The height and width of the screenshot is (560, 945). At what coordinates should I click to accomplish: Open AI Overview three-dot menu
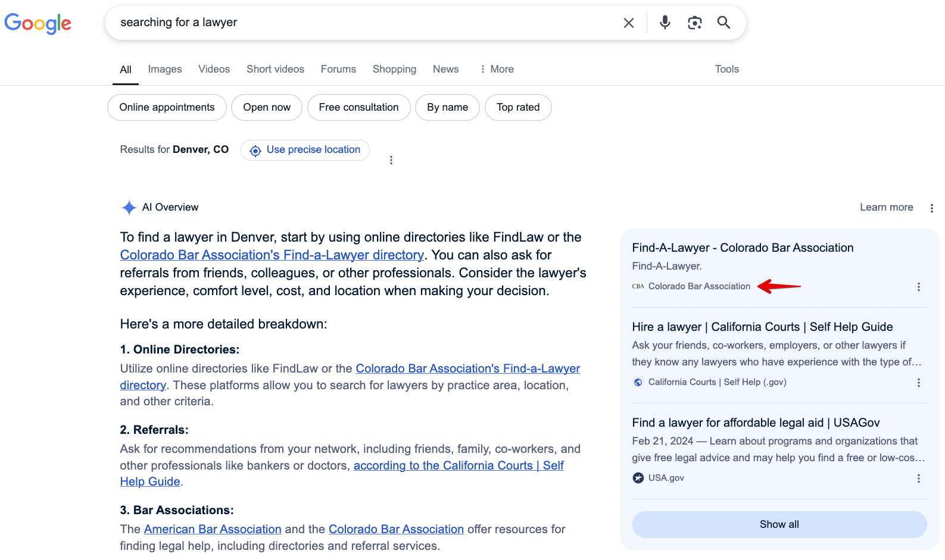(932, 208)
